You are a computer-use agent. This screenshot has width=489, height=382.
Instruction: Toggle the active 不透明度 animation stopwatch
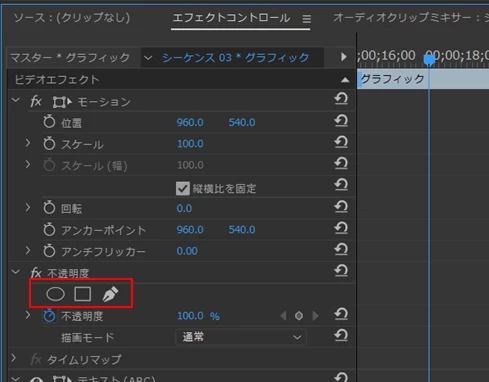[x=49, y=315]
